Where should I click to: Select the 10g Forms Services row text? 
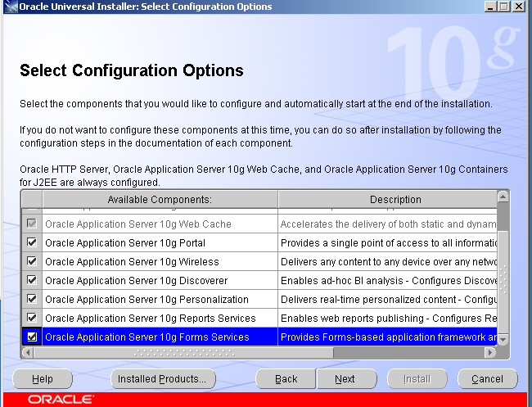pos(147,337)
